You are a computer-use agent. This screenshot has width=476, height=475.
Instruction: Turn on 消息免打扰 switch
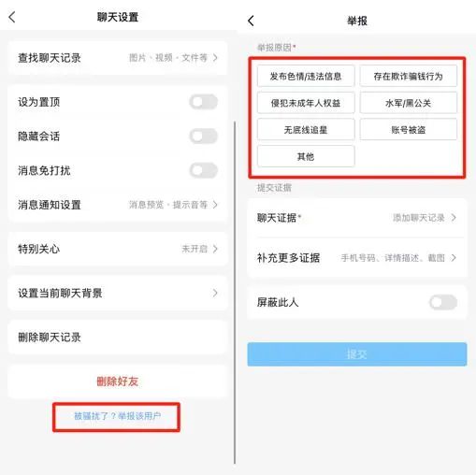(x=203, y=170)
